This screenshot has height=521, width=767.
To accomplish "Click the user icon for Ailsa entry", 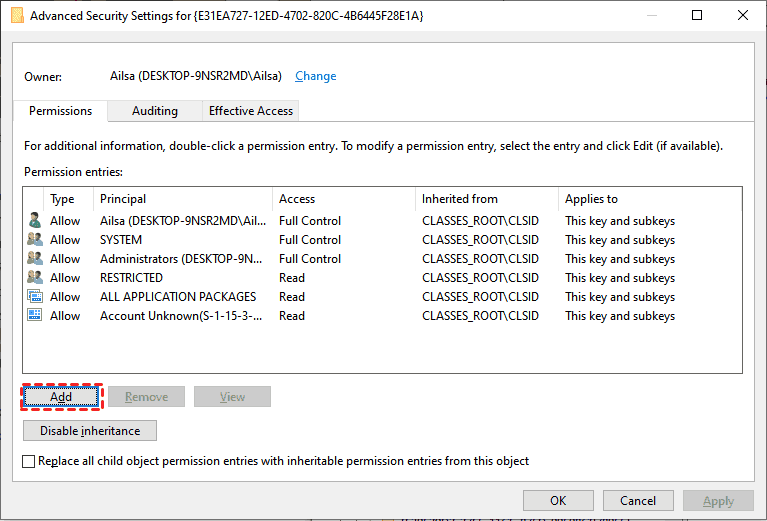I will click(35, 221).
